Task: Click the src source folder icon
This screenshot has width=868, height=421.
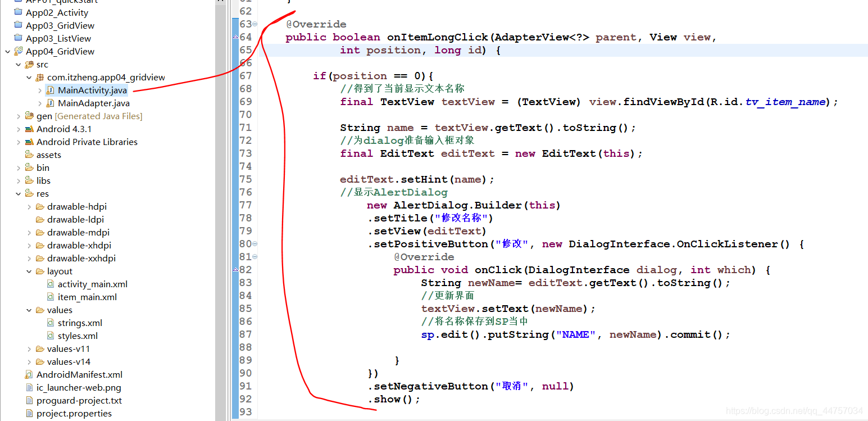Action: pos(29,64)
